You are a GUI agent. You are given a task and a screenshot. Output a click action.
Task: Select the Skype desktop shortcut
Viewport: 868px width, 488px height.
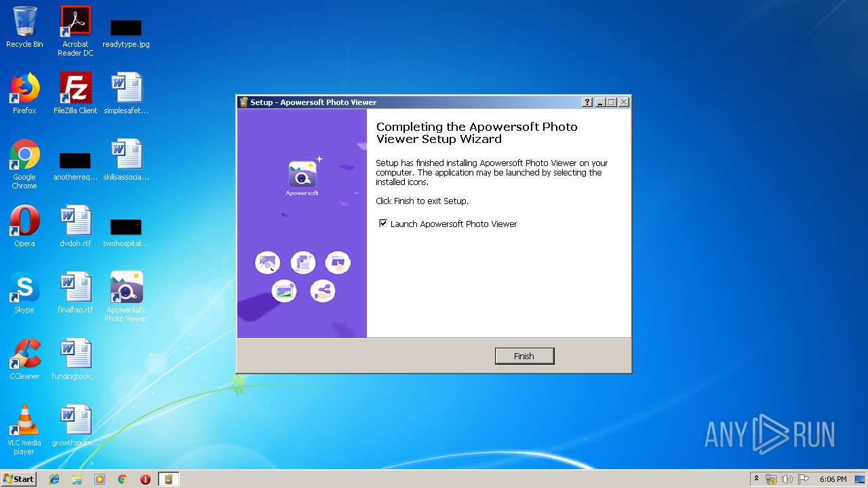(24, 293)
